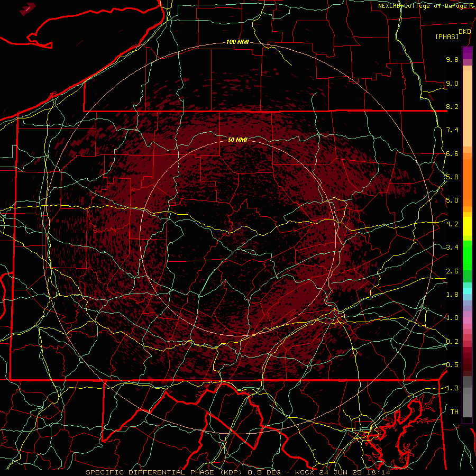Click the 50 NMI range ring label
Screen dimensions: 476x476
237,140
